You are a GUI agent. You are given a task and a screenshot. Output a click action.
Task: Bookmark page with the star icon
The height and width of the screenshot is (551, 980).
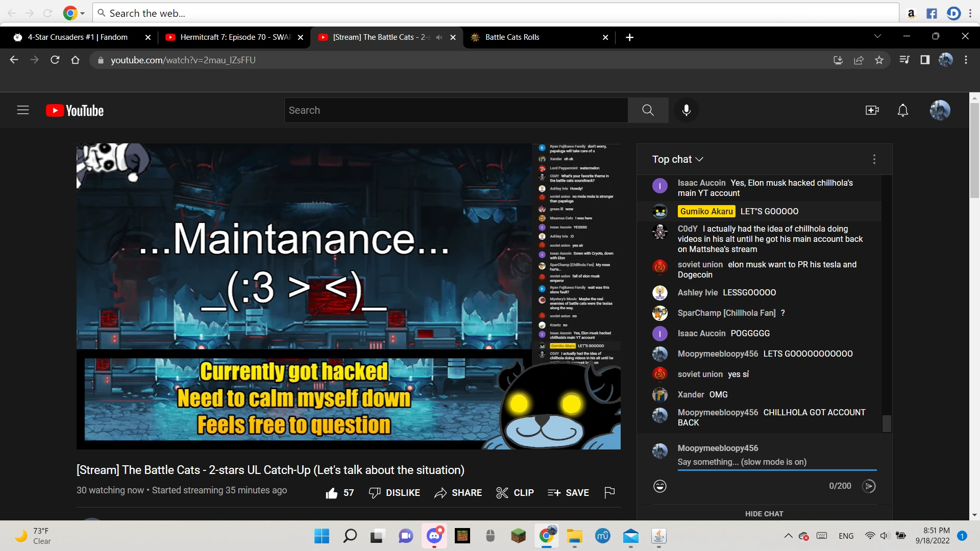879,60
